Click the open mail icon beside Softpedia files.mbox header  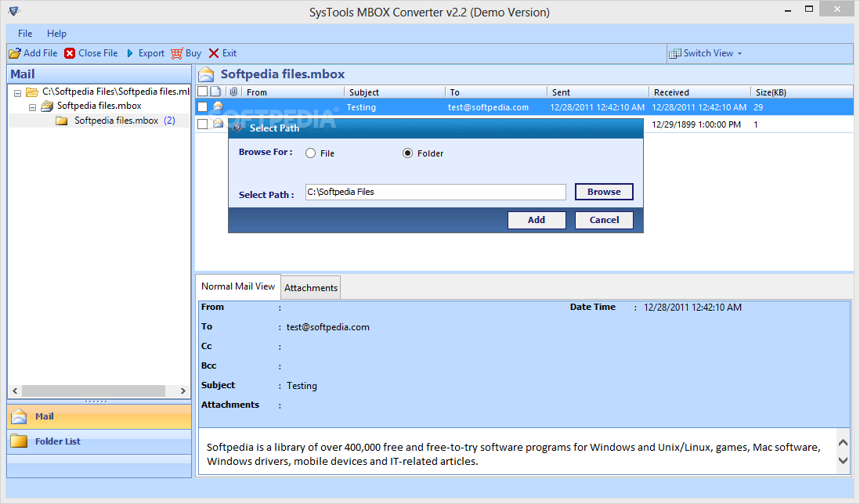tap(206, 74)
